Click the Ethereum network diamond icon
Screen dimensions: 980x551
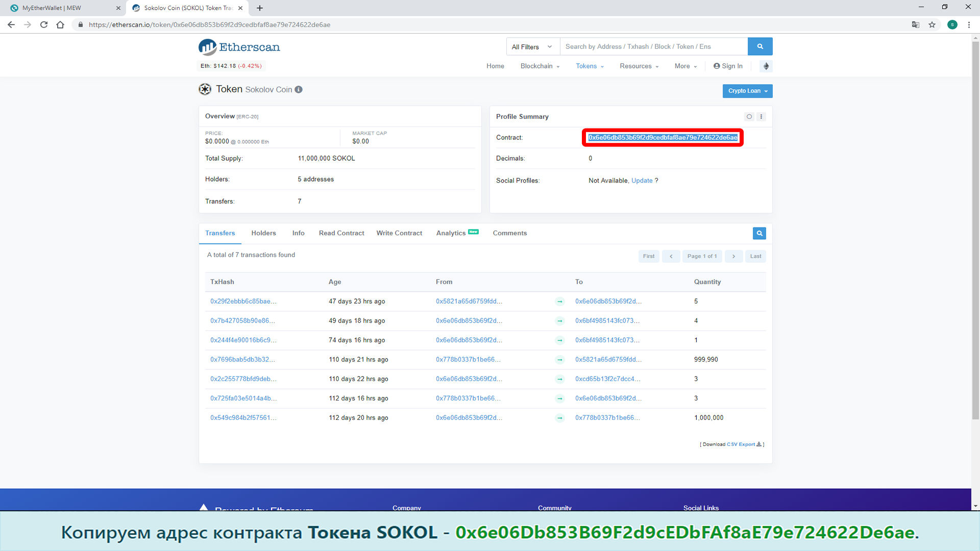pyautogui.click(x=766, y=66)
